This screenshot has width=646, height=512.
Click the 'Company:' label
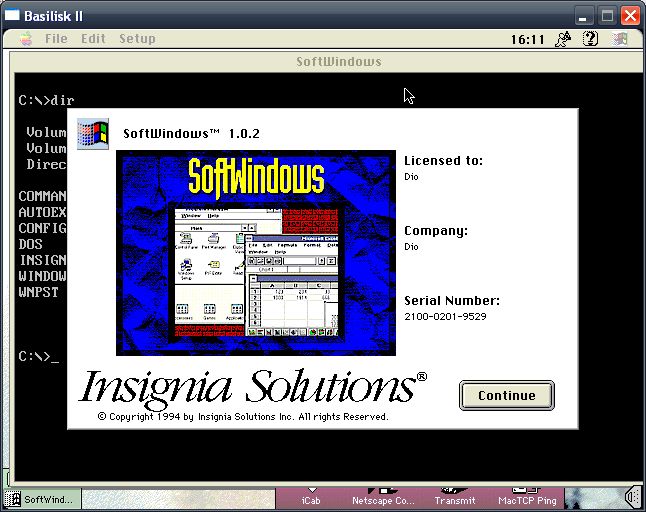point(436,231)
